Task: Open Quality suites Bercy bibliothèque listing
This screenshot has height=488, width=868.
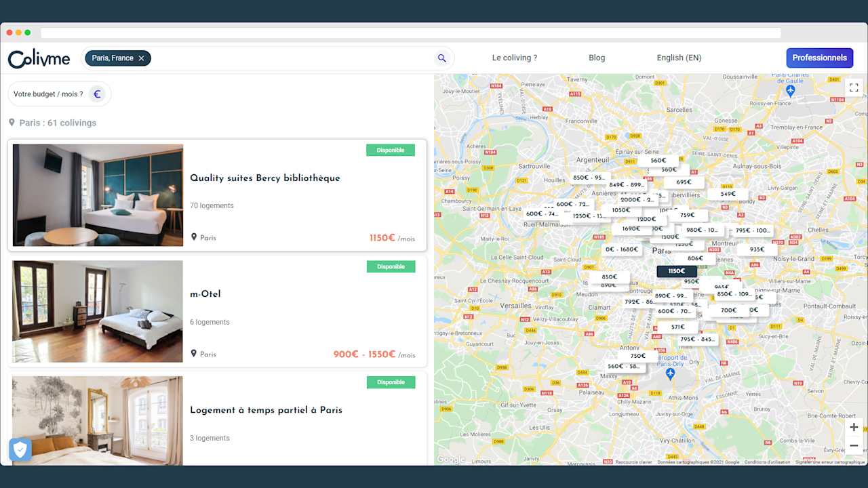Action: [x=265, y=178]
